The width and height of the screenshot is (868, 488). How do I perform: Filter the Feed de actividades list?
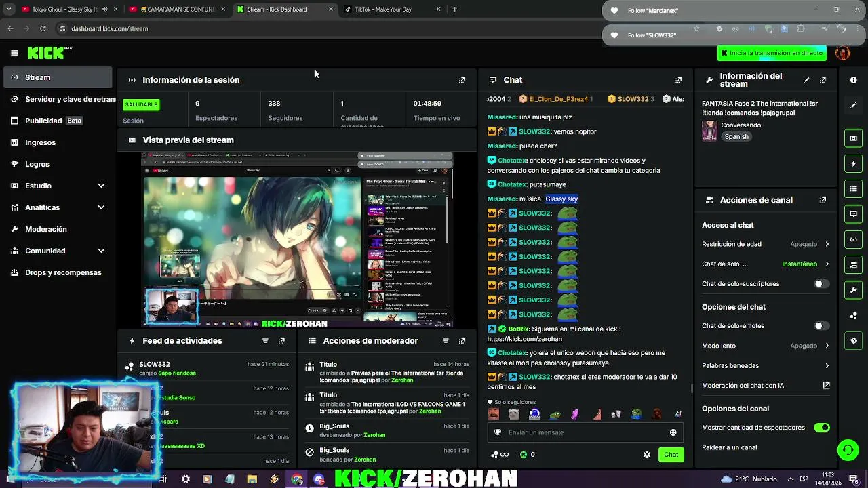(x=265, y=341)
